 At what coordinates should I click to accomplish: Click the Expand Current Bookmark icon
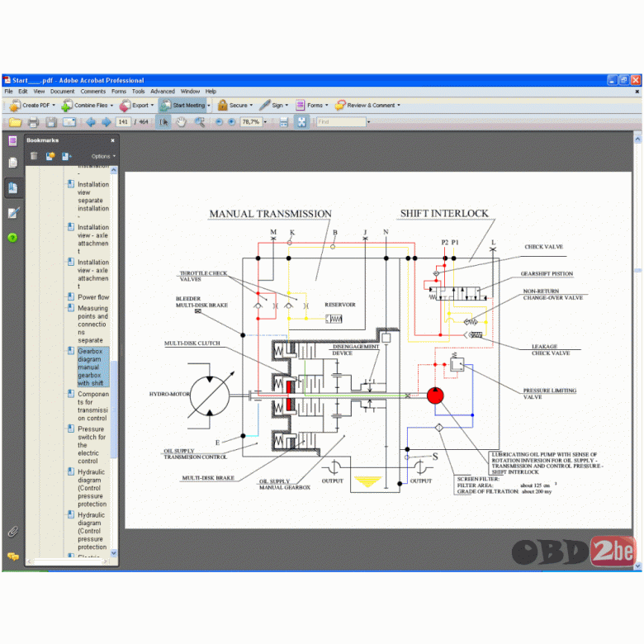[67, 156]
